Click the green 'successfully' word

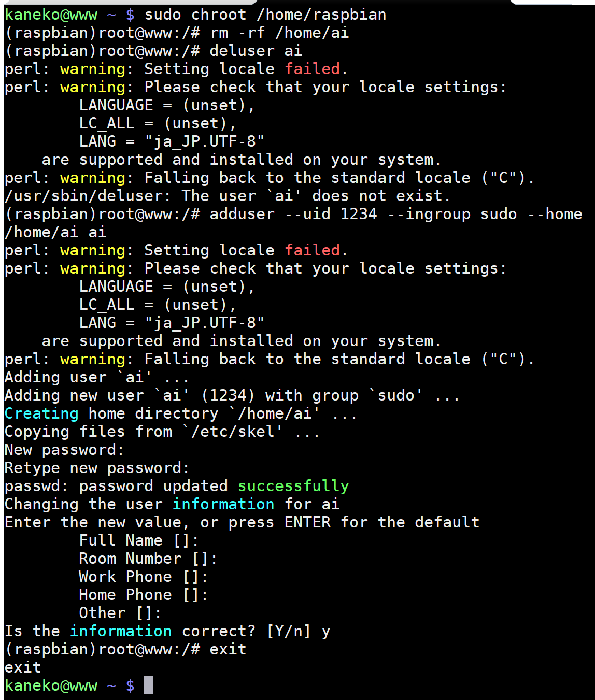pos(293,486)
